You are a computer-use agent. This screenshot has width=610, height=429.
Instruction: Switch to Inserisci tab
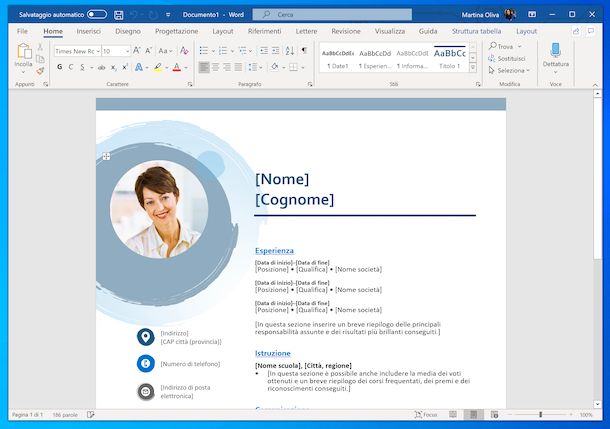point(89,31)
